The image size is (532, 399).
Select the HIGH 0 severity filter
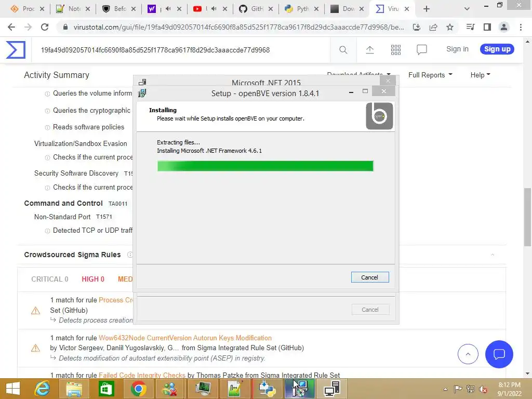pos(93,279)
